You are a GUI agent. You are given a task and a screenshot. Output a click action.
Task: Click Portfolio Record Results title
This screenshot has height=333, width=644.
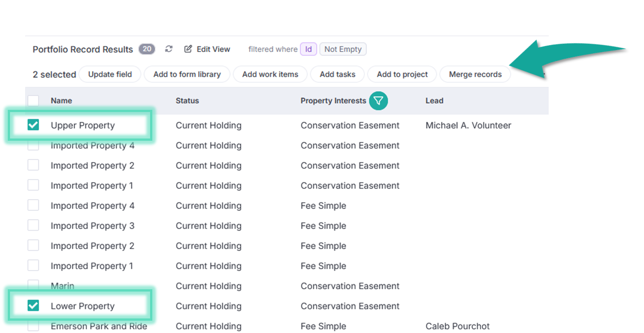[83, 49]
